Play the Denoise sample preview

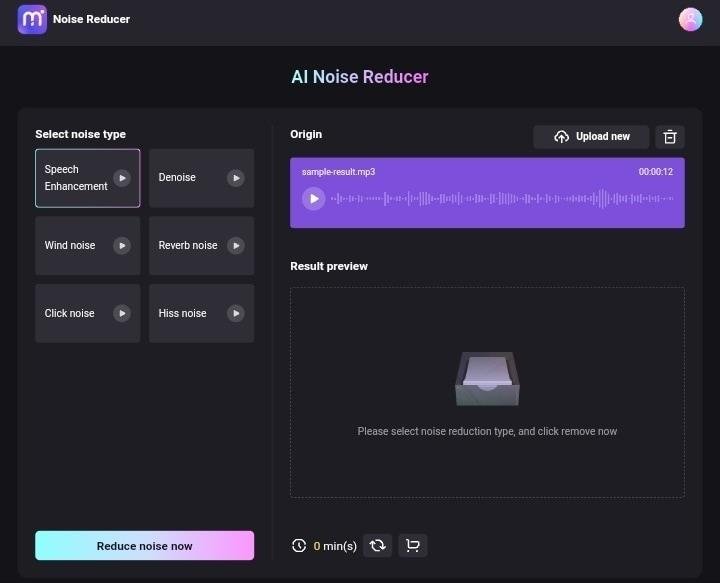(x=236, y=178)
